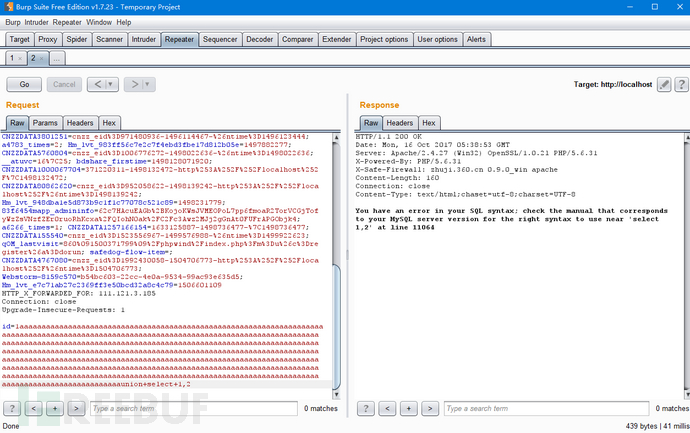Viewport: 690px width, 433px height.
Task: Open Repeater help question-mark icon
Action: pos(681,84)
